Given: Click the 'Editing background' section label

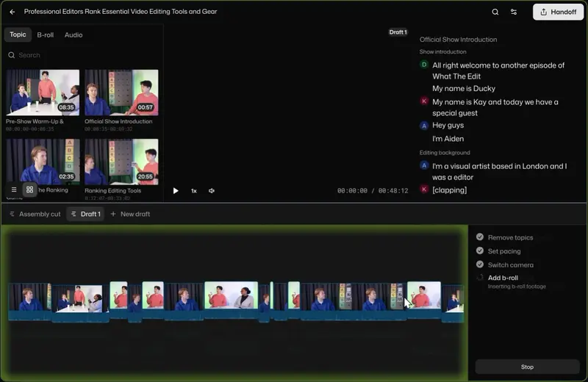Looking at the screenshot, I should 445,153.
